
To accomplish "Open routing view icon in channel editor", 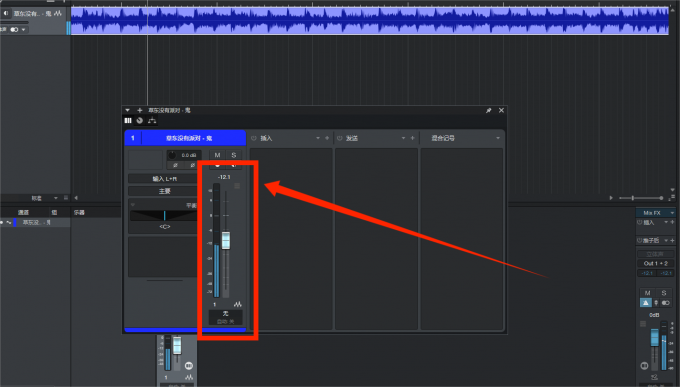I will point(152,121).
